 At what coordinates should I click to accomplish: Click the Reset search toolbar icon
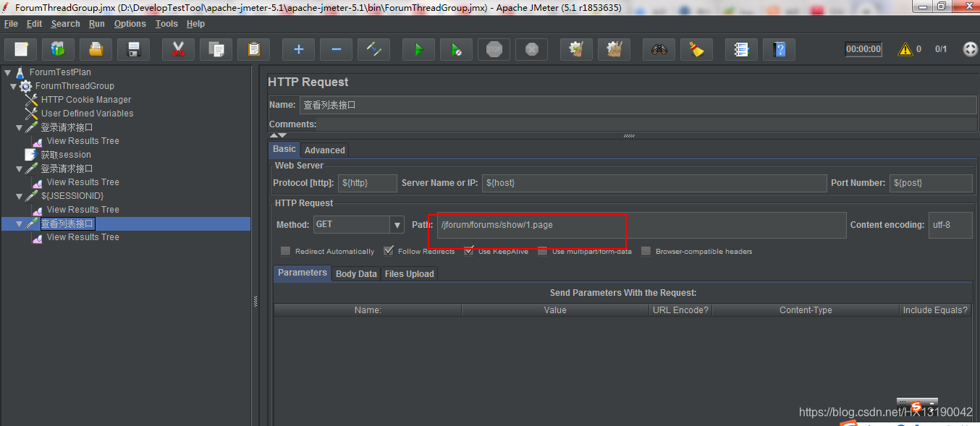696,49
